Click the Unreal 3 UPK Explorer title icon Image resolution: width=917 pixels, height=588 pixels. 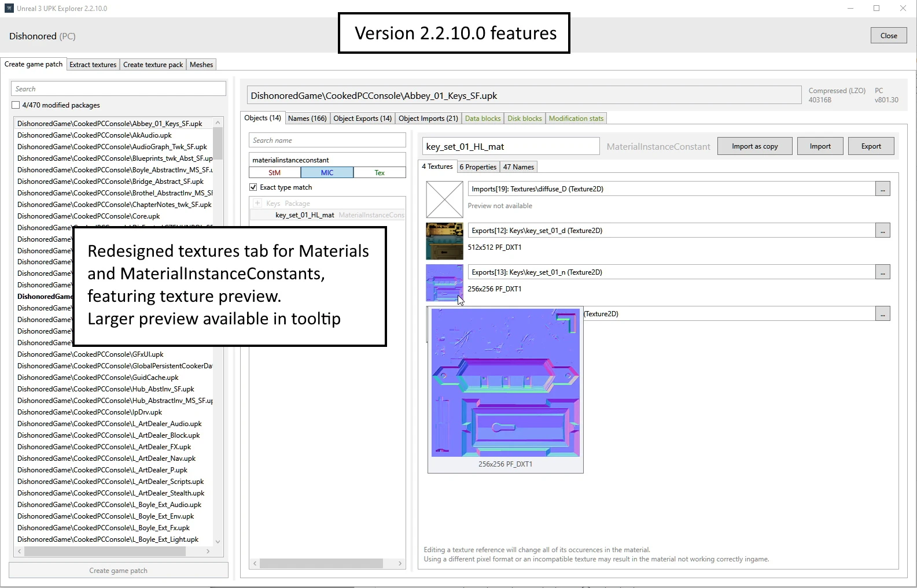(9, 8)
